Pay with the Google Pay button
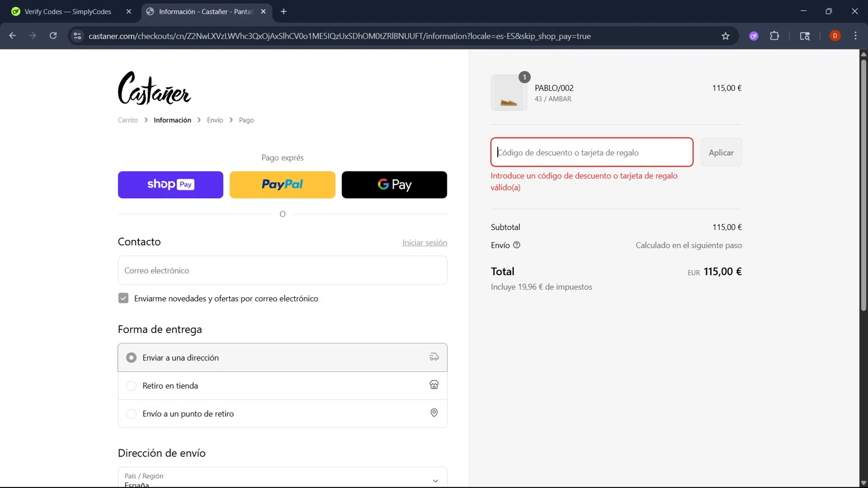This screenshot has height=488, width=868. pyautogui.click(x=395, y=184)
